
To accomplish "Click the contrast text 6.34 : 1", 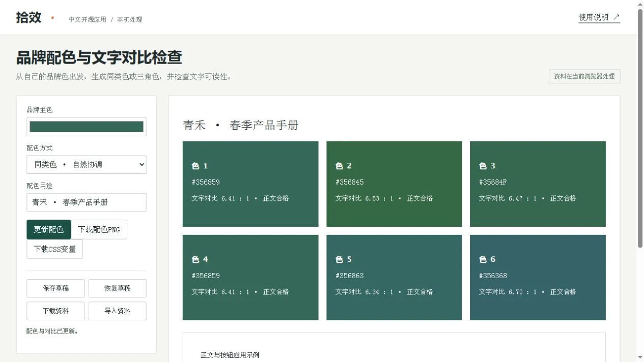I will click(x=379, y=292).
